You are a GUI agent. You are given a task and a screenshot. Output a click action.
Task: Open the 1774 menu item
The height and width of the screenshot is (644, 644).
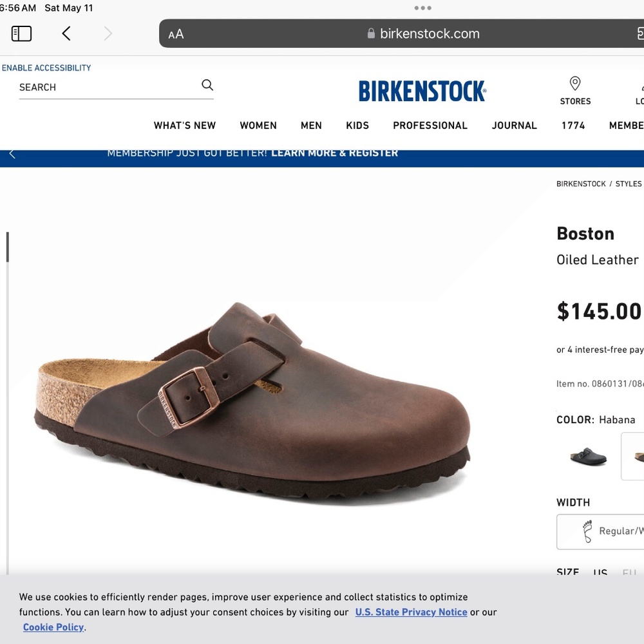573,126
